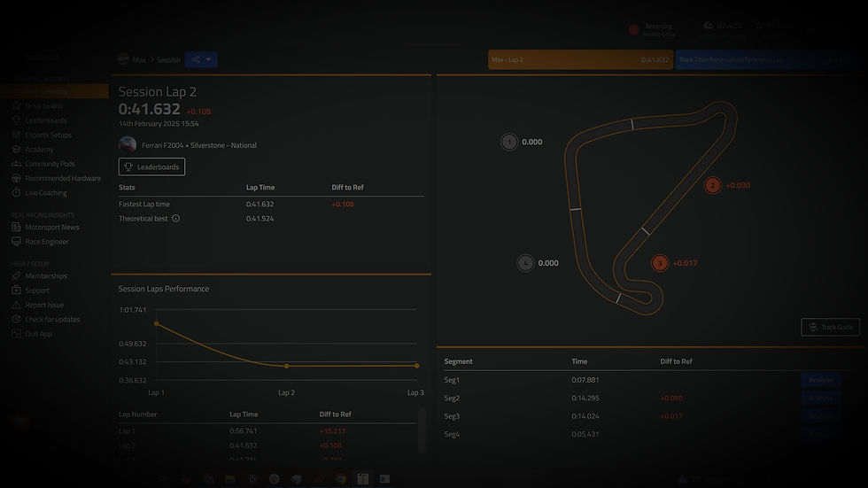Screen dimensions: 868x488
Task: Click Analyse button for Seg2
Action: pyautogui.click(x=820, y=398)
